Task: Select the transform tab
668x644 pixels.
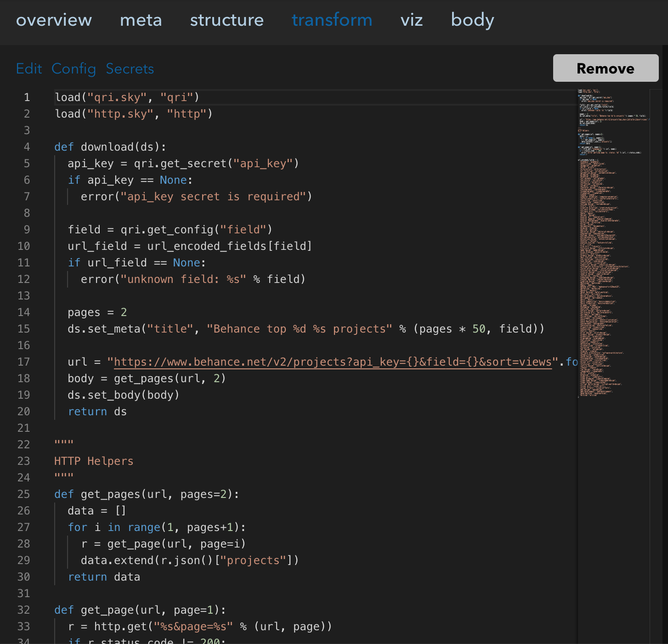Action: pos(332,20)
